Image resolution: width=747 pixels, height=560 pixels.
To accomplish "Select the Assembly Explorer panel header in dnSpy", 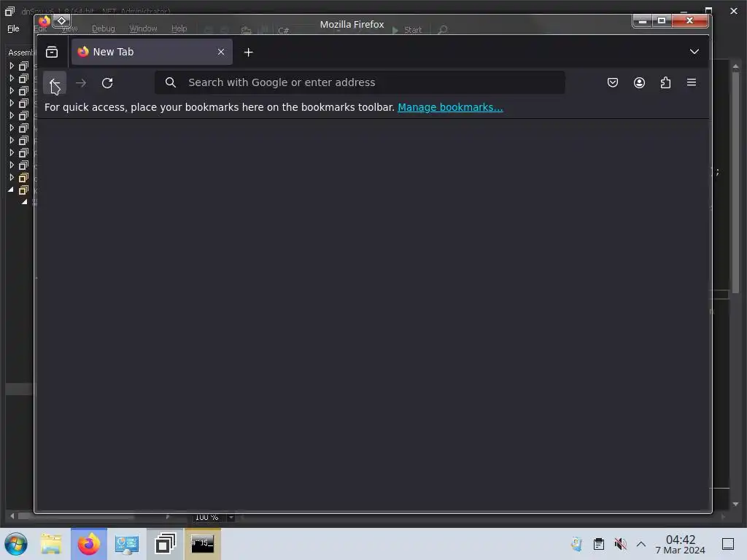I will click(x=21, y=52).
